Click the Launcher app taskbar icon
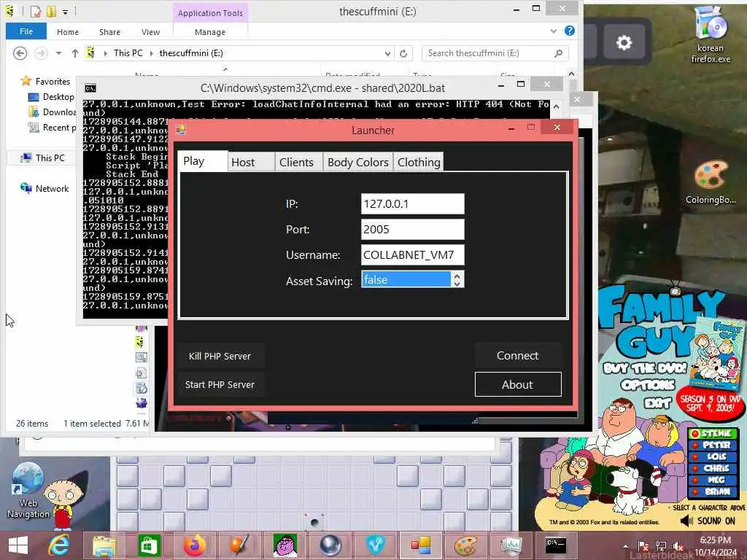 click(421, 545)
